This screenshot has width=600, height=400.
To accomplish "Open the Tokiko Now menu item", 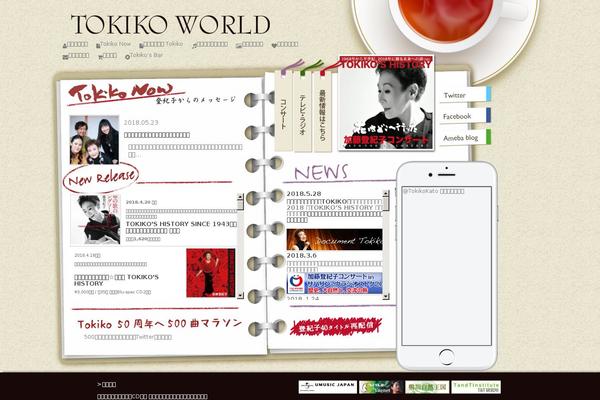I will click(115, 44).
